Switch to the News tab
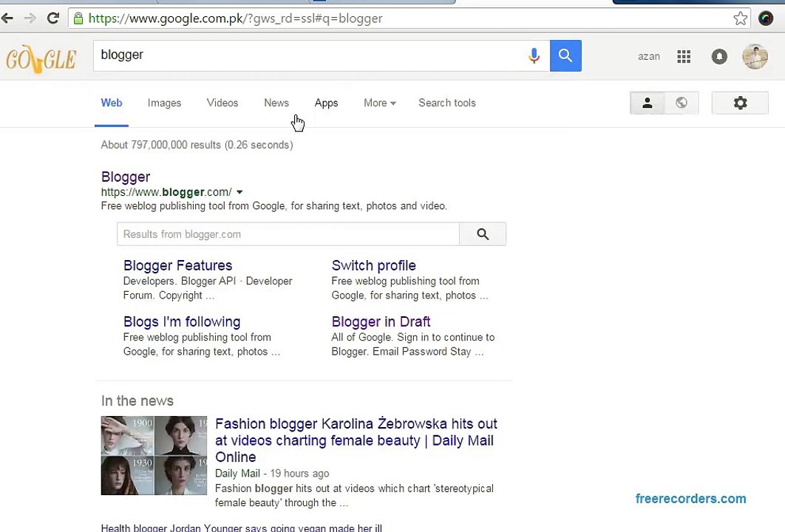 (x=276, y=103)
